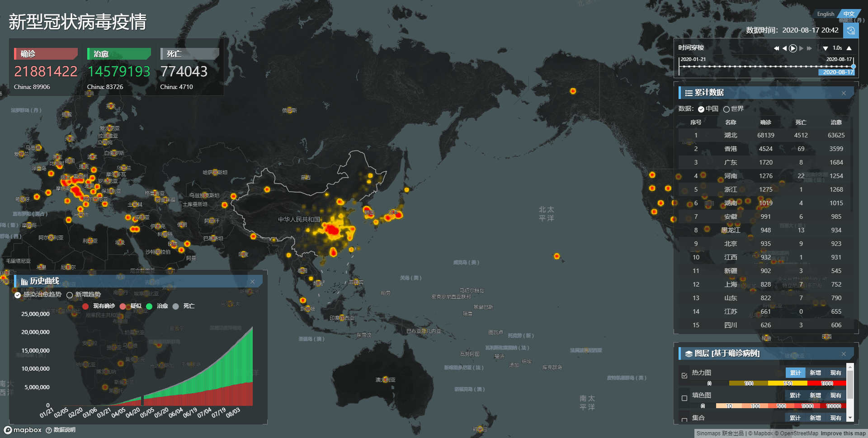Click the layers stack icon in 图层 header

pyautogui.click(x=689, y=354)
